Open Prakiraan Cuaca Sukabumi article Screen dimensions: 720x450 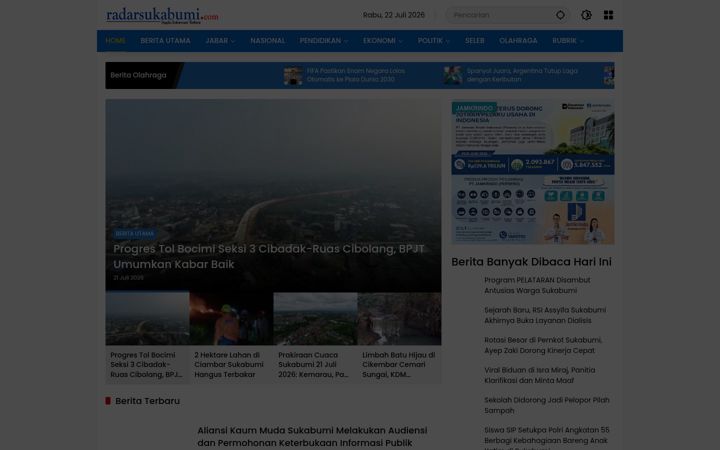[313, 365]
